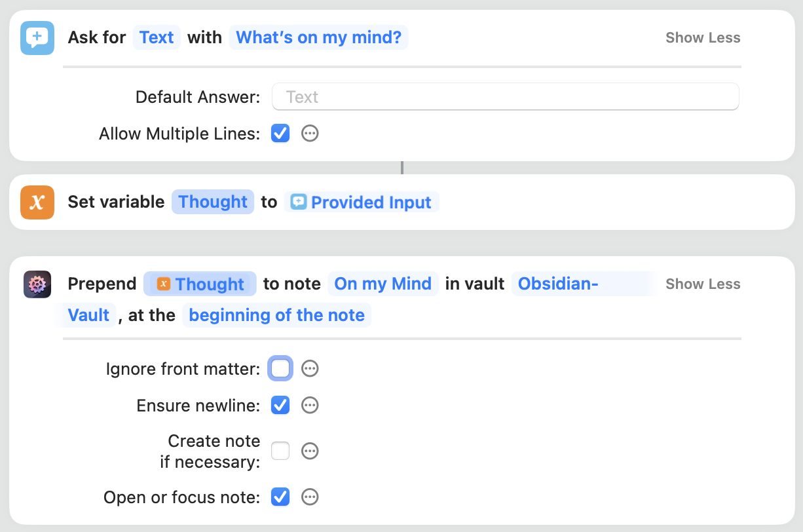Enable Ignore front matter checkbox
The height and width of the screenshot is (532, 803).
point(280,369)
